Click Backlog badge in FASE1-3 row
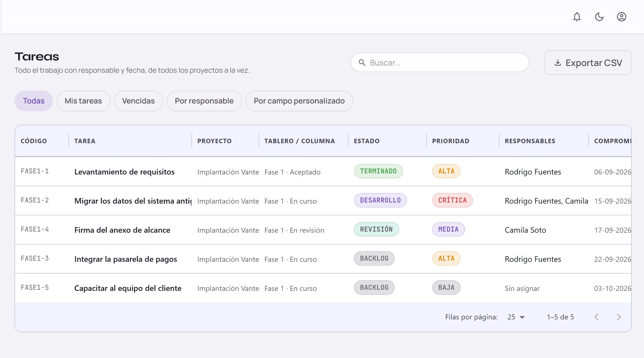This screenshot has width=644, height=358. click(374, 258)
